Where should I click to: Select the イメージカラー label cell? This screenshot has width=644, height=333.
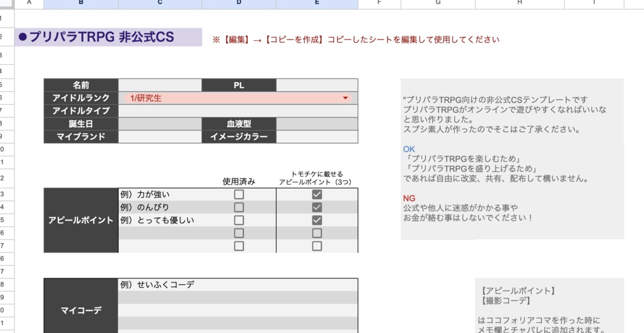point(238,136)
